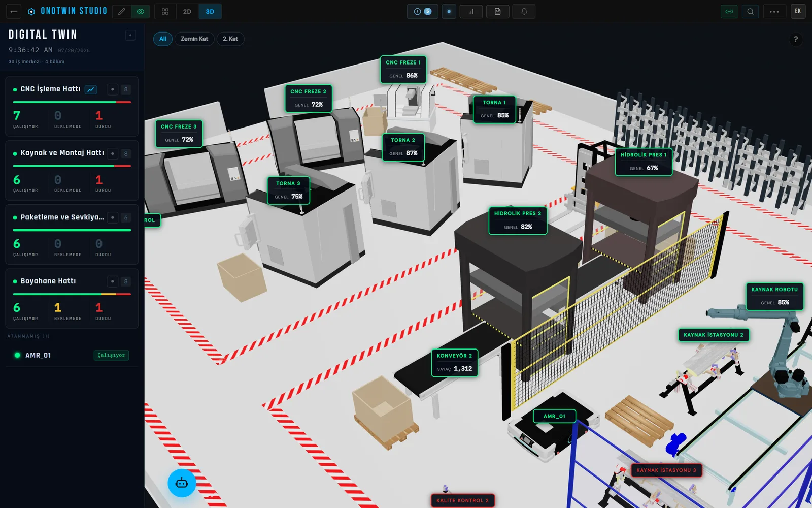The height and width of the screenshot is (508, 812).
Task: Filter to Zemin Kat floor
Action: click(x=194, y=39)
